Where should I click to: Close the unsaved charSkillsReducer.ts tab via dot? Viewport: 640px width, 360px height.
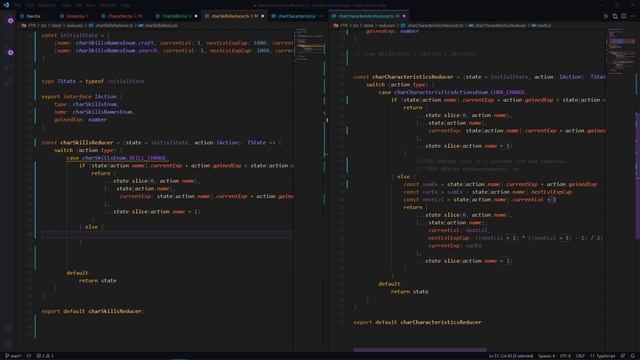coord(262,16)
